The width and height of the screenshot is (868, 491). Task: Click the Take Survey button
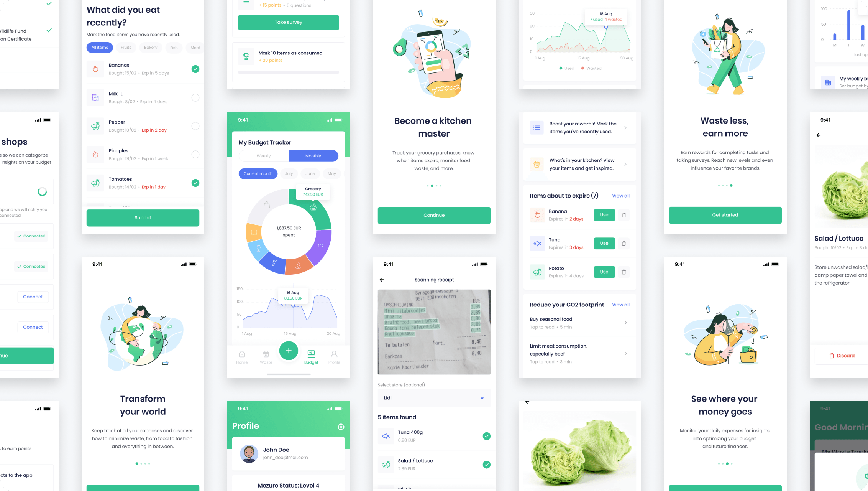click(289, 22)
